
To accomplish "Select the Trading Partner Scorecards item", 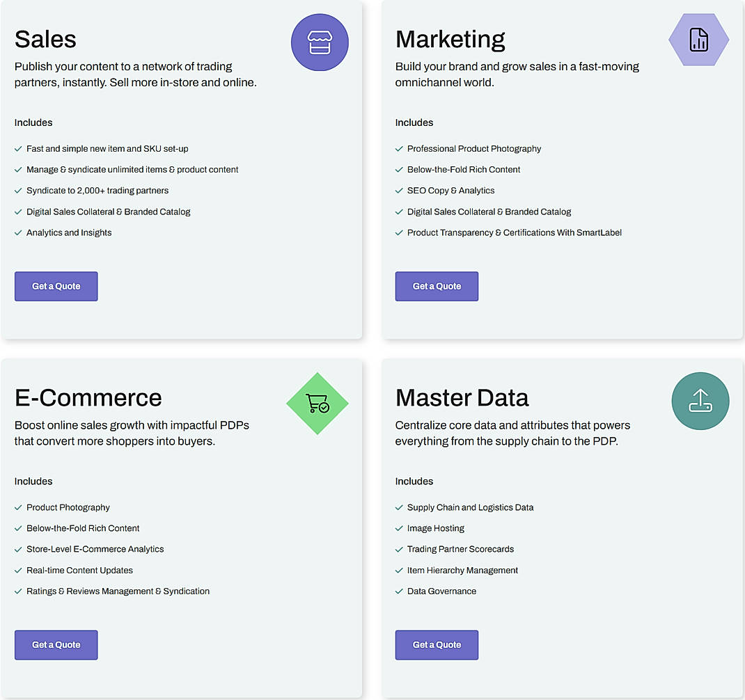I will (460, 549).
